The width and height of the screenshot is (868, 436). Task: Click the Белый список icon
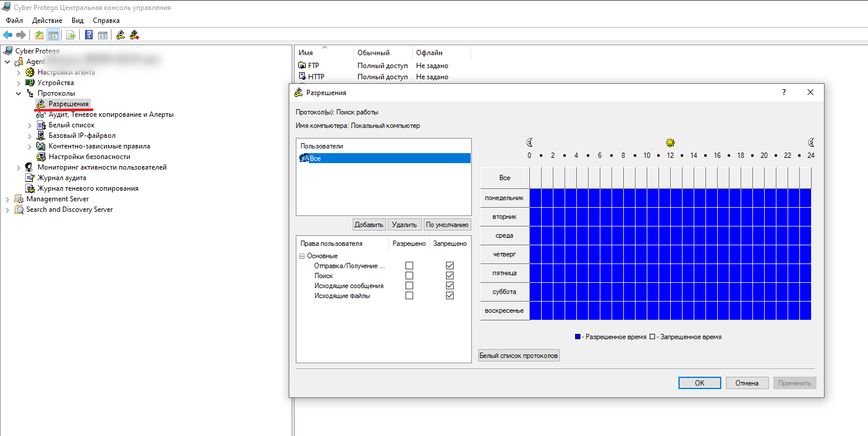pyautogui.click(x=41, y=125)
